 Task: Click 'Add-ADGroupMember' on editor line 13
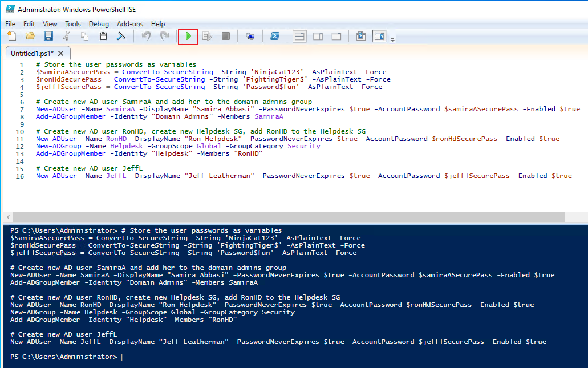coord(71,154)
